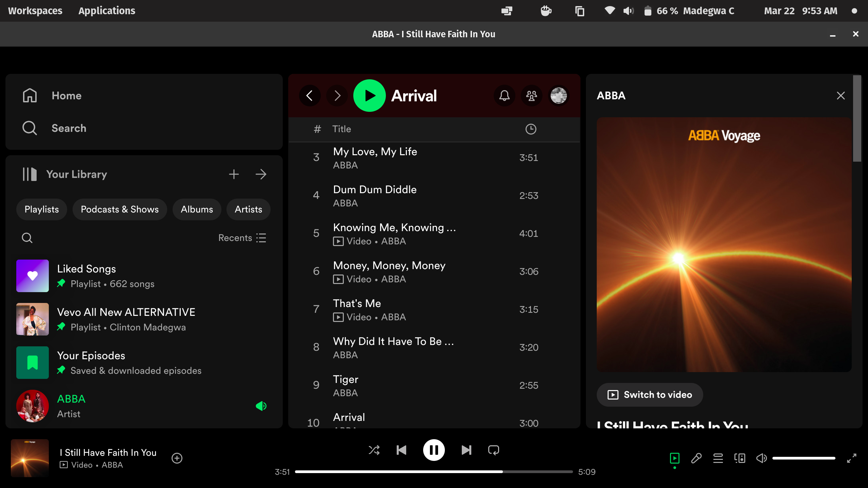Open the clipboard tray icon
868x488 pixels.
pos(580,11)
